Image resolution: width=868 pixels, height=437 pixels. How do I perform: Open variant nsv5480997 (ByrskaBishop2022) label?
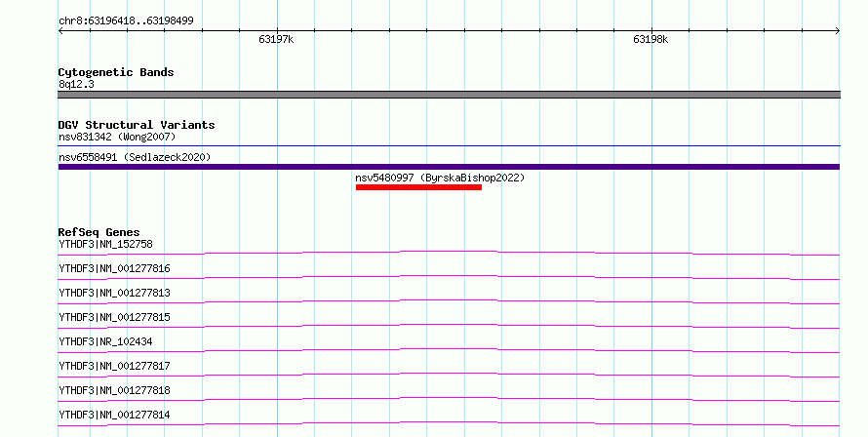tap(440, 178)
